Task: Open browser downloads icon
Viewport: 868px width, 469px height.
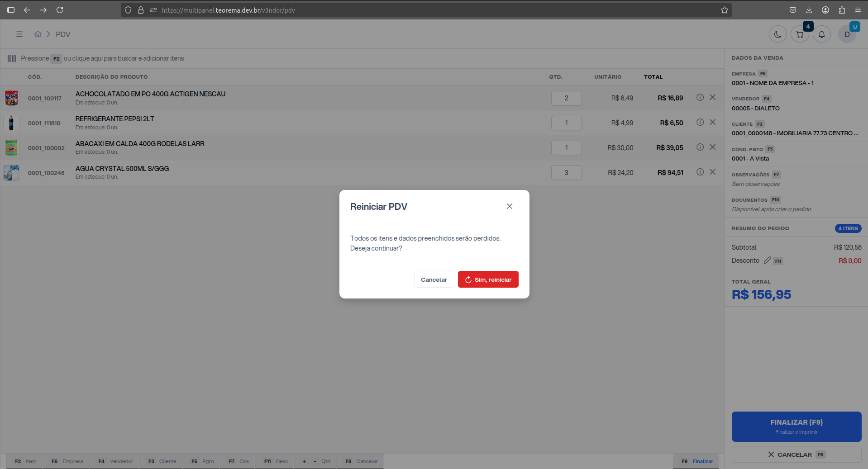Action: click(809, 10)
